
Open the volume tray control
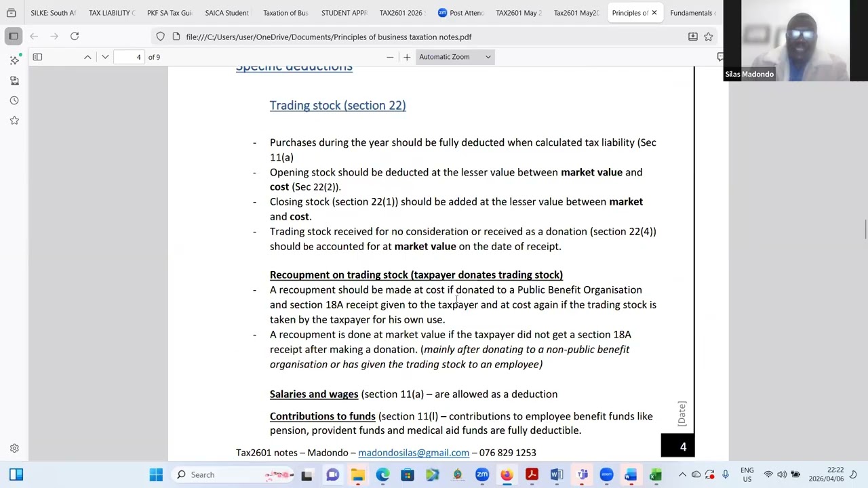(782, 474)
